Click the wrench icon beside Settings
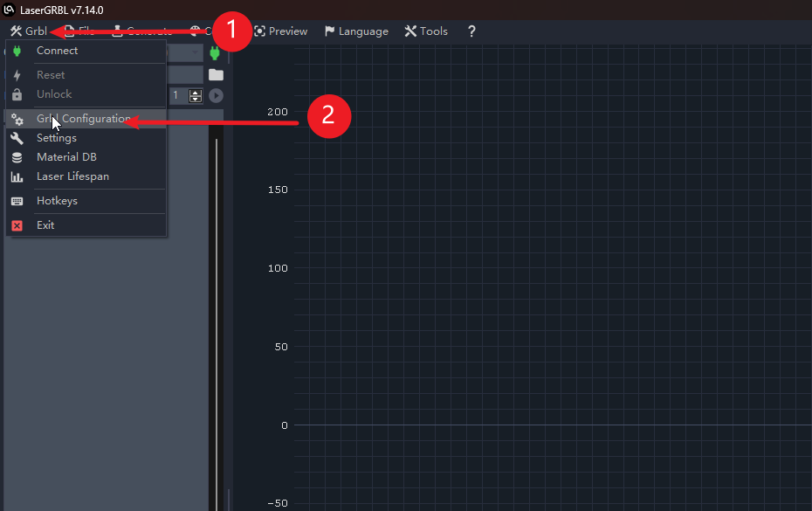The width and height of the screenshot is (812, 511). tap(17, 138)
